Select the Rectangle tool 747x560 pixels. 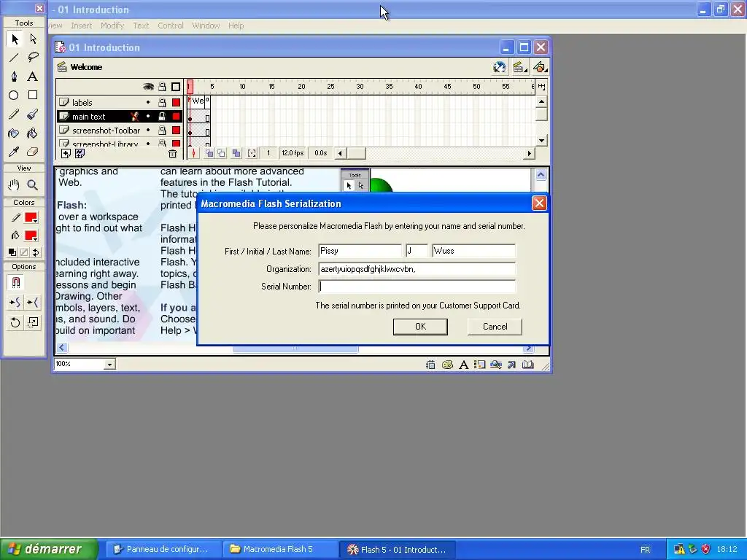(33, 96)
